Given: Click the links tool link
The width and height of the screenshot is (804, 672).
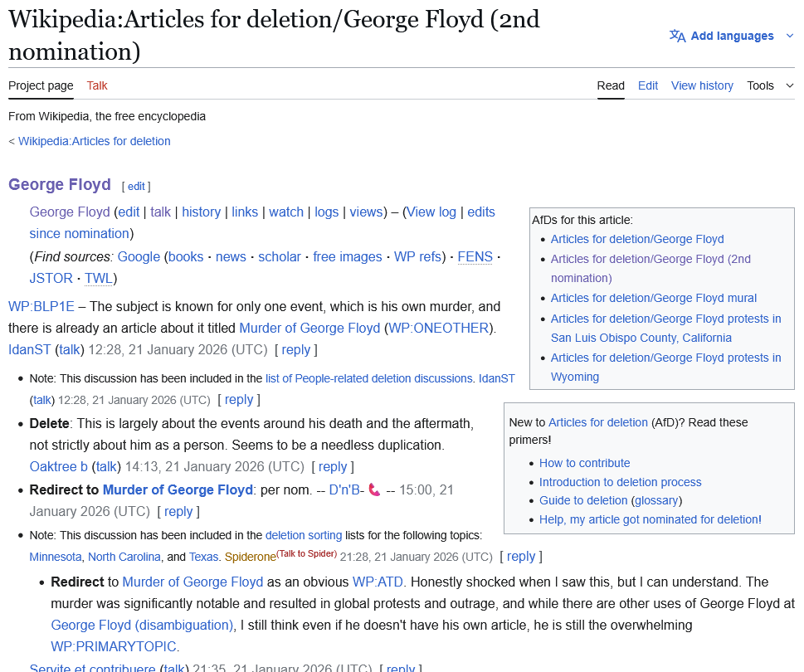Looking at the screenshot, I should click(x=245, y=212).
